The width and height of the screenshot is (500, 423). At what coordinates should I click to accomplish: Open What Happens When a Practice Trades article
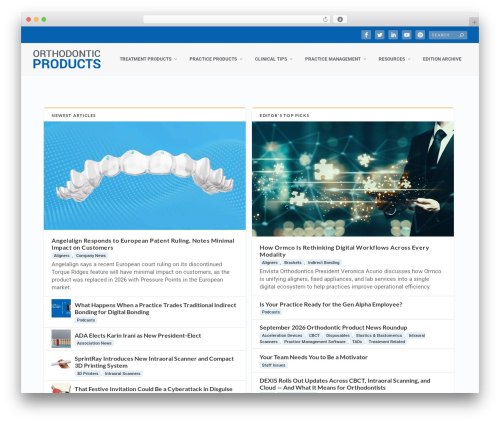tap(155, 308)
